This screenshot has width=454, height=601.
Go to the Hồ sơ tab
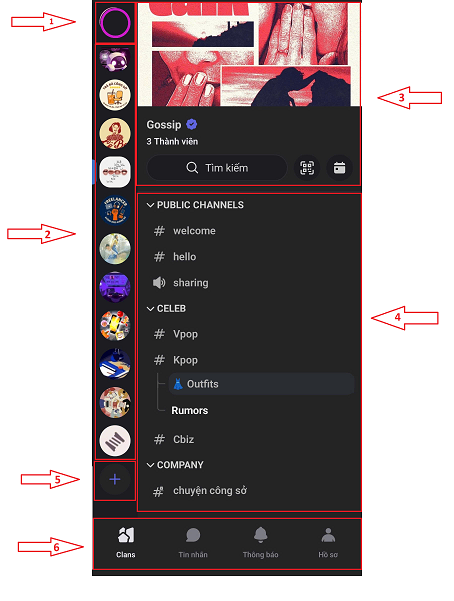coord(328,544)
